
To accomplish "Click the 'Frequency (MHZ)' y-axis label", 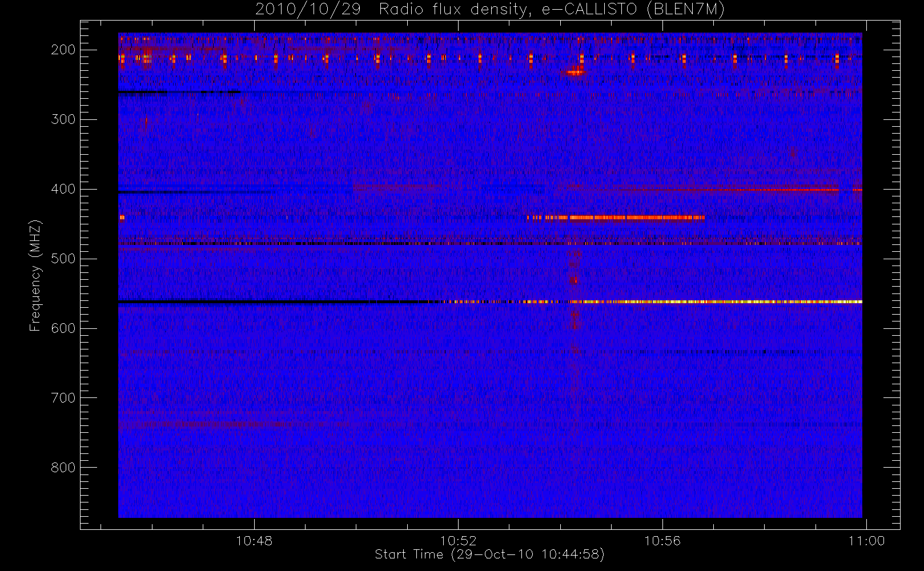I will coord(35,275).
